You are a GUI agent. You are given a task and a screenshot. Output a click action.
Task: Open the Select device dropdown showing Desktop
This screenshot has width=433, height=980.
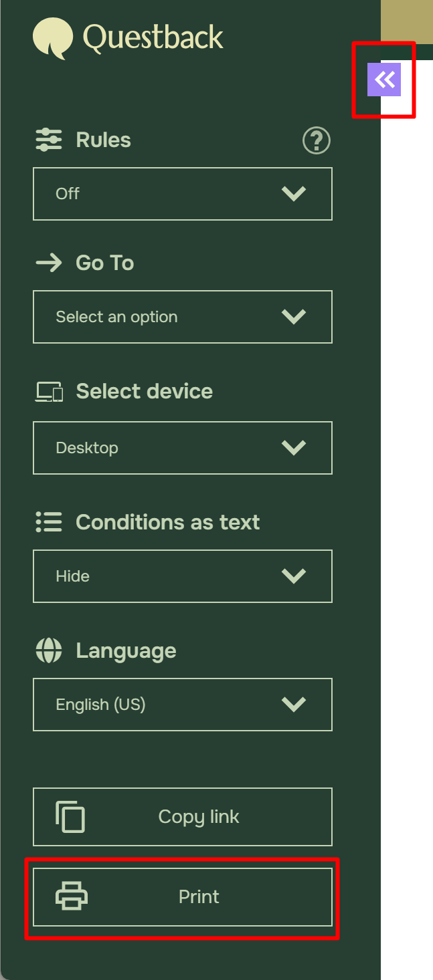[x=182, y=448]
